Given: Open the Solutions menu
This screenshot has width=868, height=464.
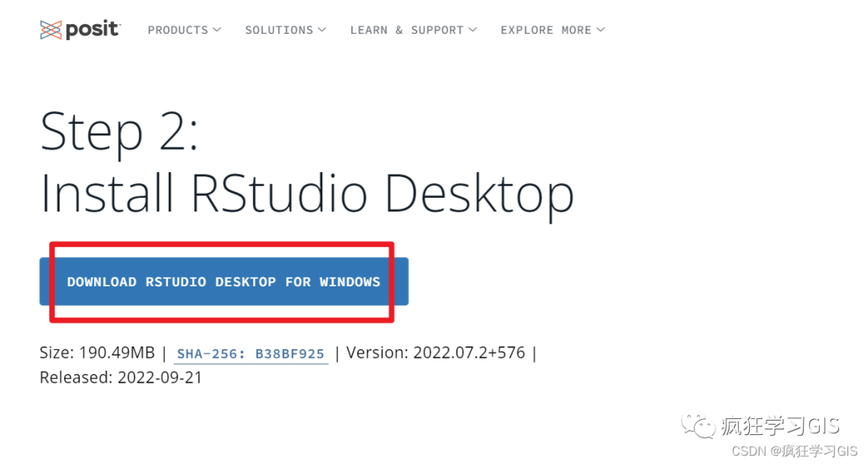Looking at the screenshot, I should (285, 30).
